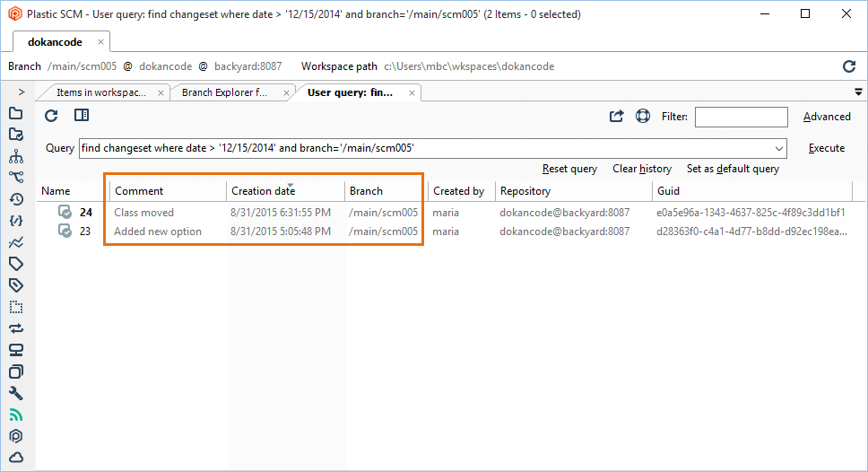Open the Labels tag icon in sidebar

click(16, 264)
